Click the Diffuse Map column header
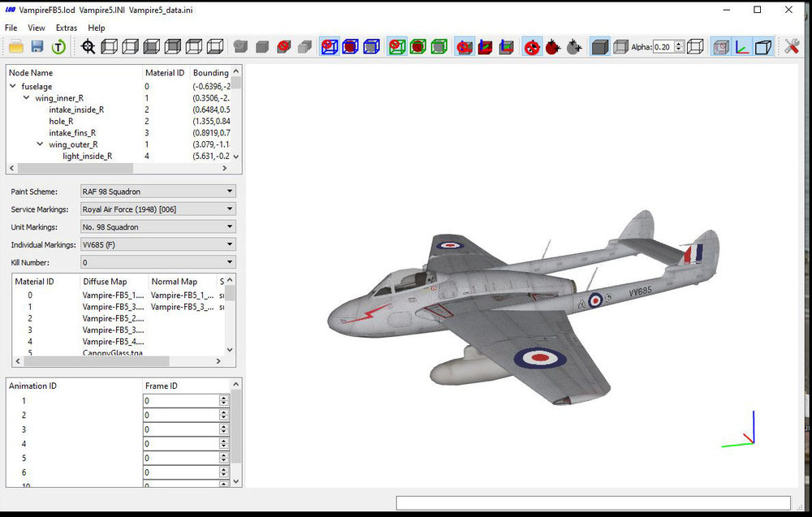Screen dimensions: 812x517 coord(105,282)
